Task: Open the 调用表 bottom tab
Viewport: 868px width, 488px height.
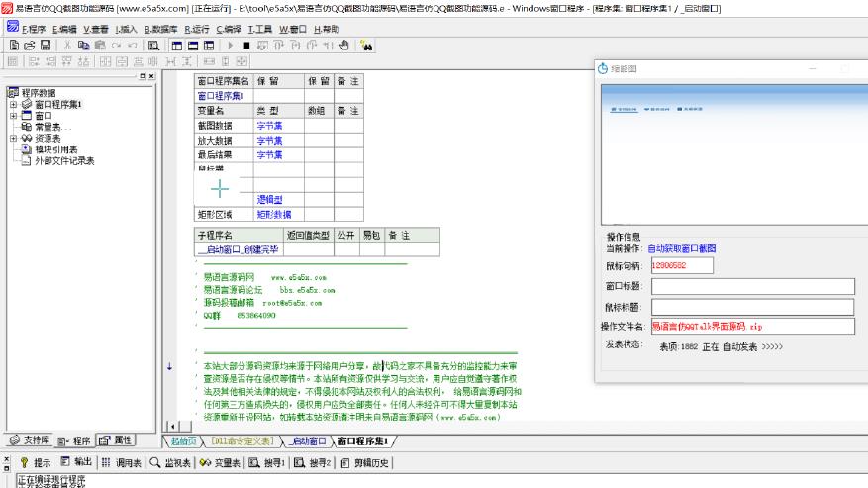Action: [122, 462]
